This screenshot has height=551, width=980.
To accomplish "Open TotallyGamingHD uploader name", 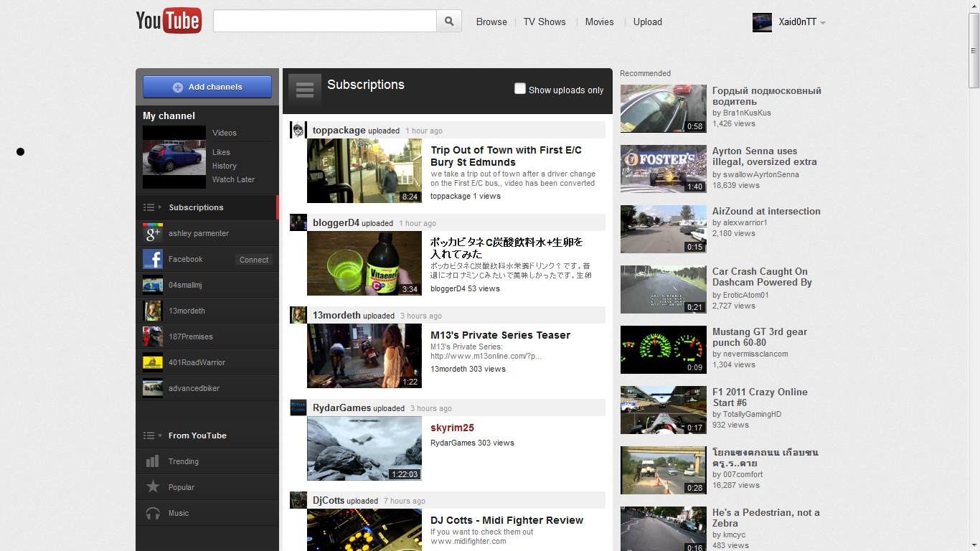I will (x=751, y=414).
